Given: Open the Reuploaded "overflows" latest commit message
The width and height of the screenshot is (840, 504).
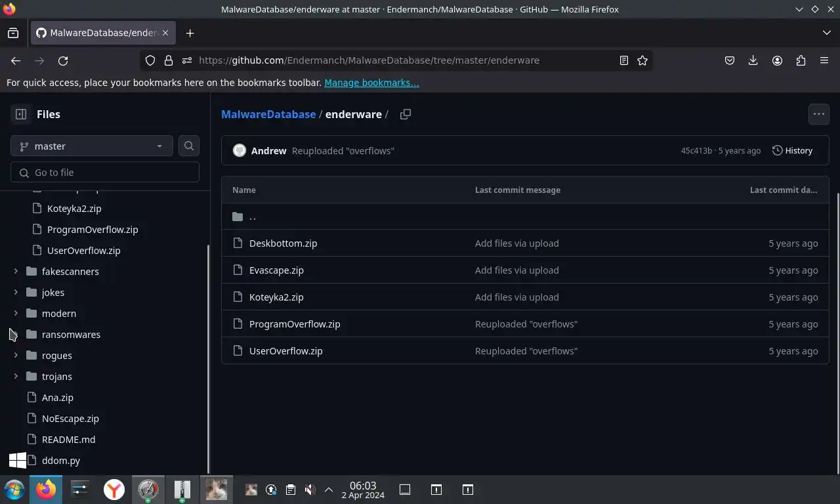Looking at the screenshot, I should coord(343,150).
